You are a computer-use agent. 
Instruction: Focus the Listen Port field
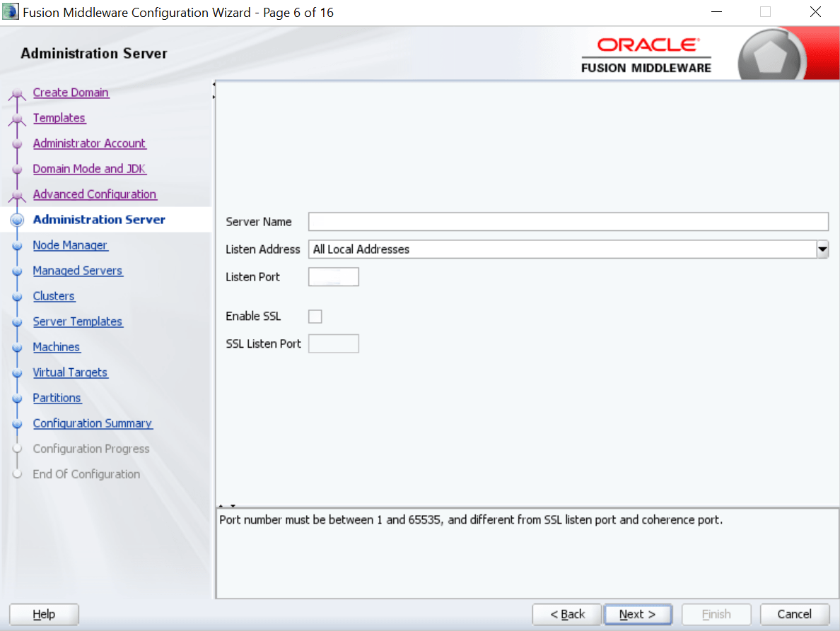click(x=333, y=277)
